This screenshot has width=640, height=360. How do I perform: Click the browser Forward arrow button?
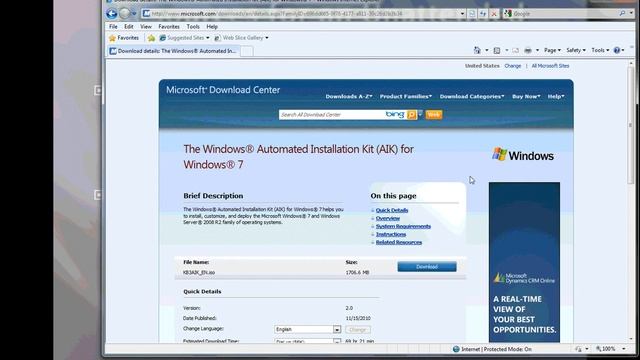pos(124,13)
